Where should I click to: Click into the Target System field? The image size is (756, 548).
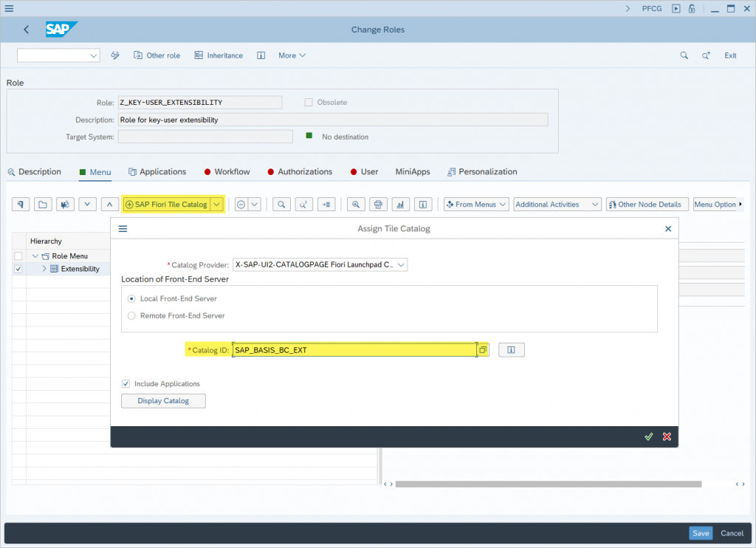(205, 137)
